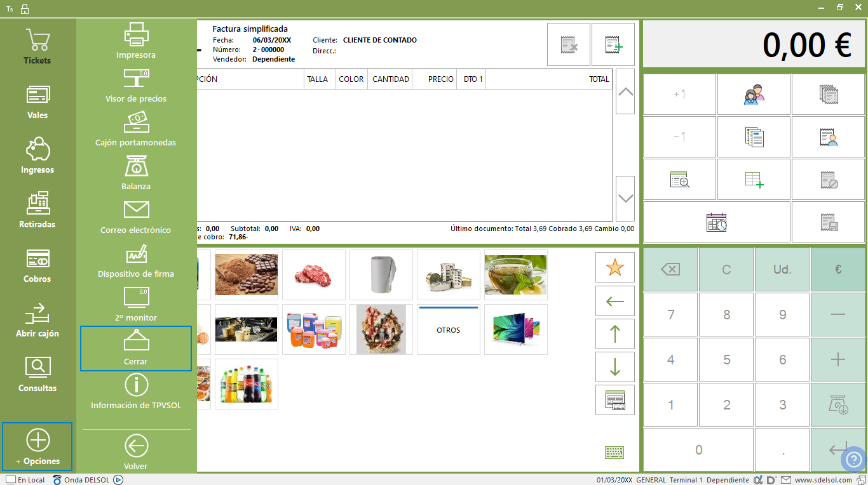Open the Visor de precios option
Image resolution: width=868 pixels, height=485 pixels.
click(x=136, y=85)
